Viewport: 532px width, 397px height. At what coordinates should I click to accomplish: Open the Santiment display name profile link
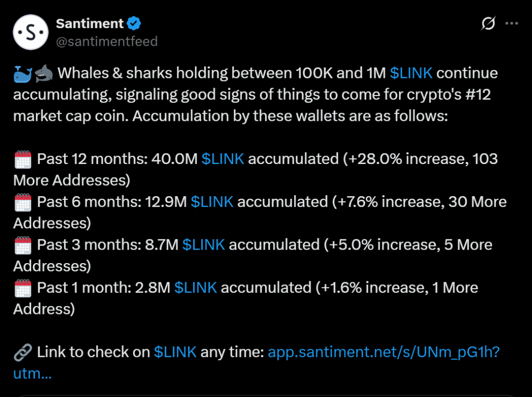pyautogui.click(x=89, y=23)
